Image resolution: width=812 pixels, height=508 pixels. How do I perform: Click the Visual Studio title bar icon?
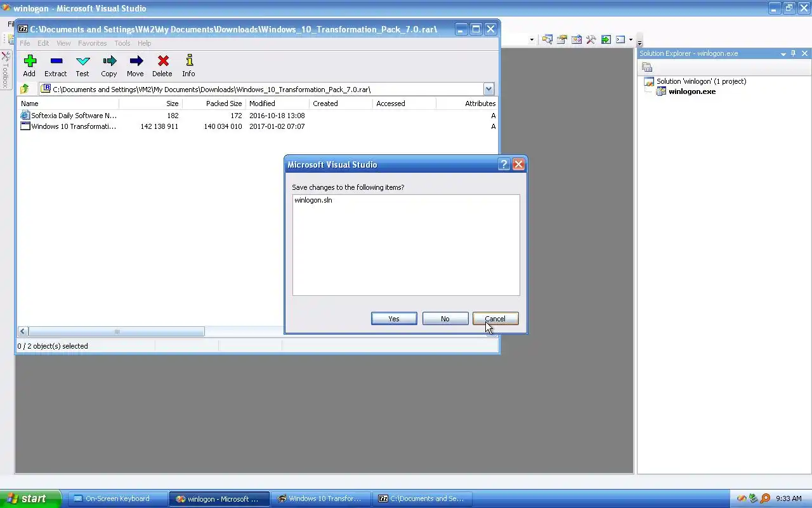6,8
